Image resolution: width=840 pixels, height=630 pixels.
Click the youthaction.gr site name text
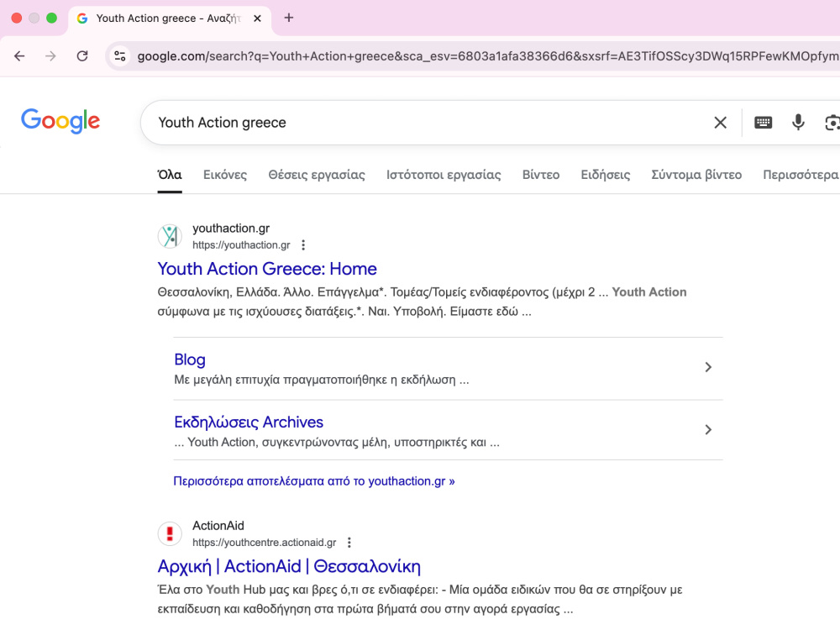(231, 228)
